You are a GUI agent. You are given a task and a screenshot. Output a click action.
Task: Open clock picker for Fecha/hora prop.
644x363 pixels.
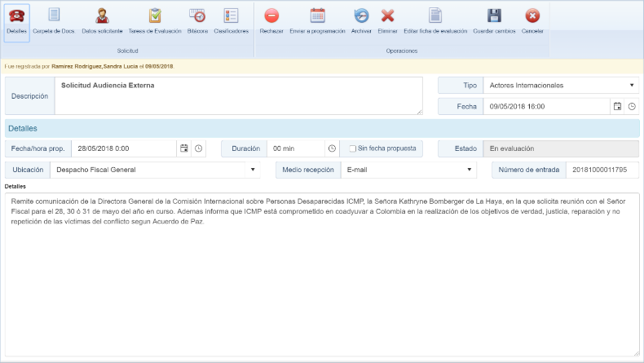tap(198, 148)
